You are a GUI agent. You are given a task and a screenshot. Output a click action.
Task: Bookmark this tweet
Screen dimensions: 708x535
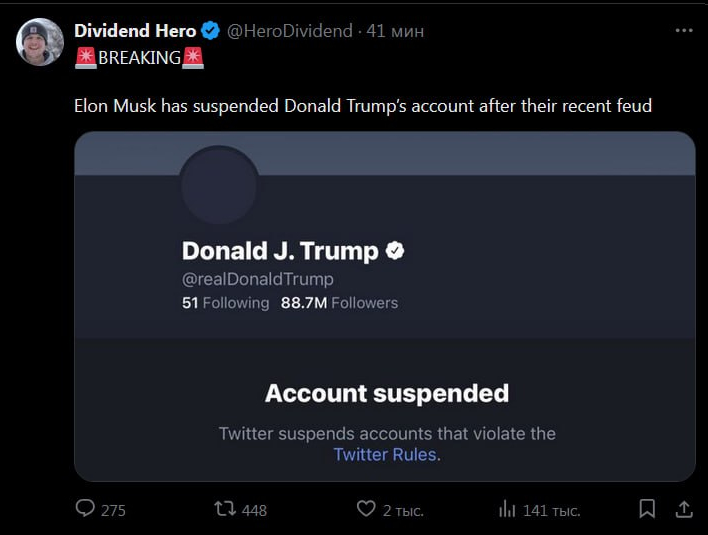(x=647, y=509)
